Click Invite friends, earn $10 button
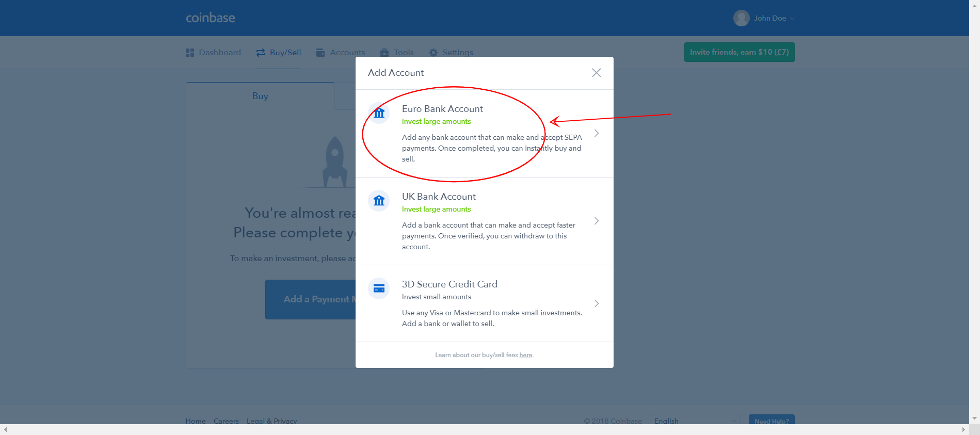The image size is (980, 435). click(739, 52)
